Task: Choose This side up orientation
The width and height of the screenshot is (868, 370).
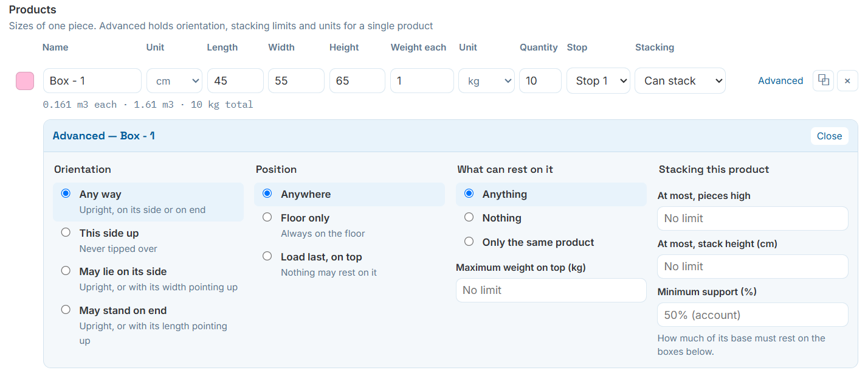Action: (x=66, y=232)
